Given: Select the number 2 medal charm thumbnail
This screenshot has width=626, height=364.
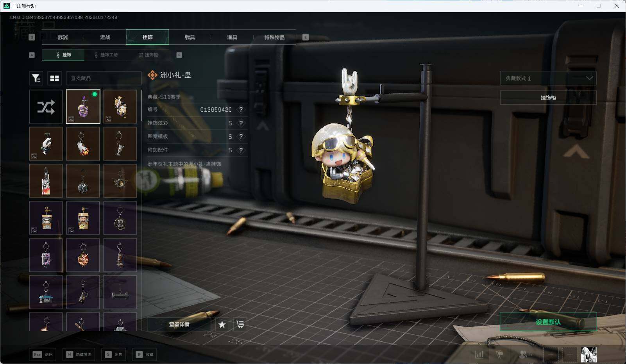Looking at the screenshot, I should pyautogui.click(x=120, y=218).
